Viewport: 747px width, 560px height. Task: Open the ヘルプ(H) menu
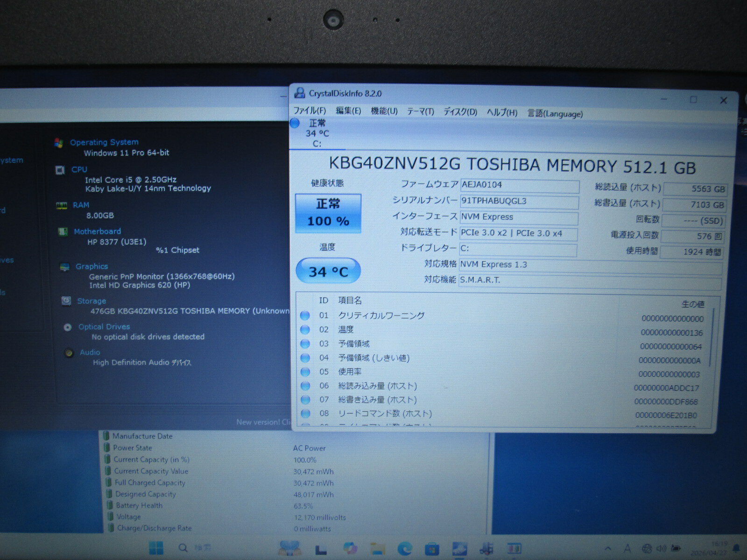[502, 112]
